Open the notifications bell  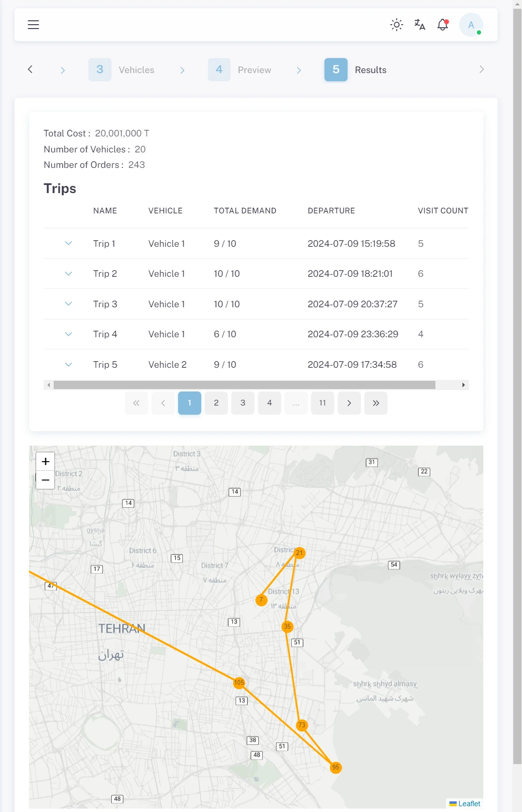click(x=443, y=25)
